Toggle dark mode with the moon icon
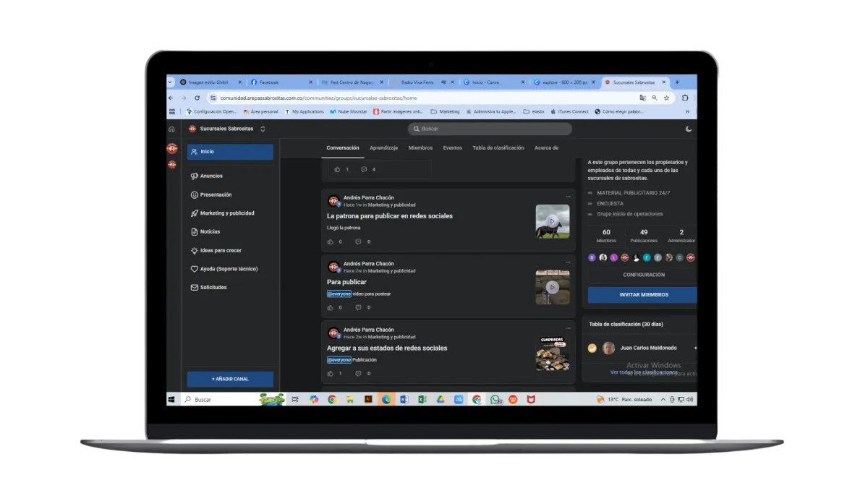The image size is (868, 488). (689, 129)
